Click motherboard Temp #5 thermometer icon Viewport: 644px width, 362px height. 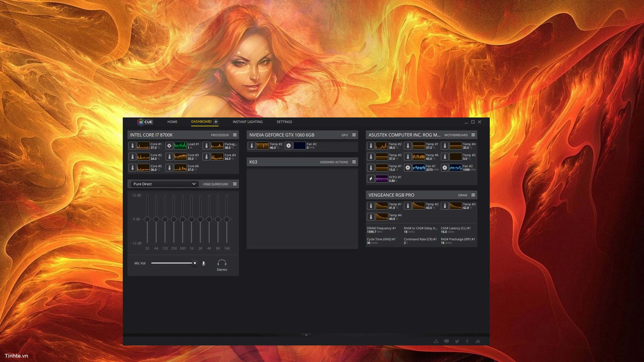click(x=445, y=157)
